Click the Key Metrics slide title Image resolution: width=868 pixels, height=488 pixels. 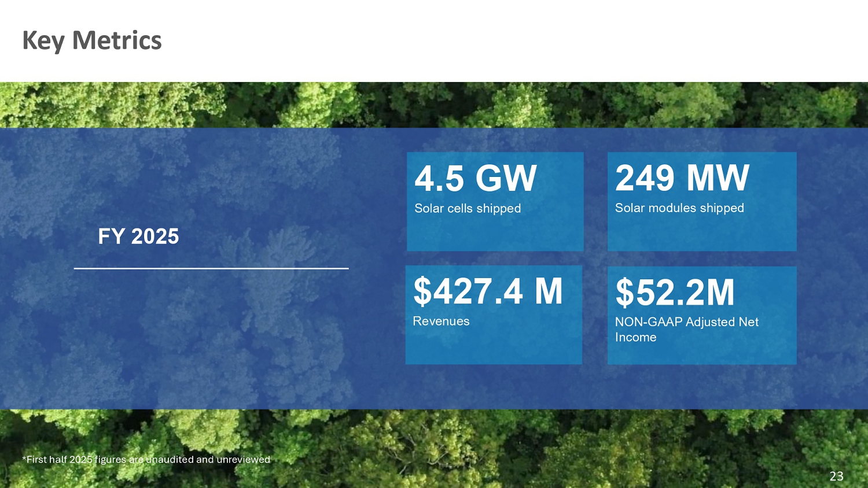[91, 40]
